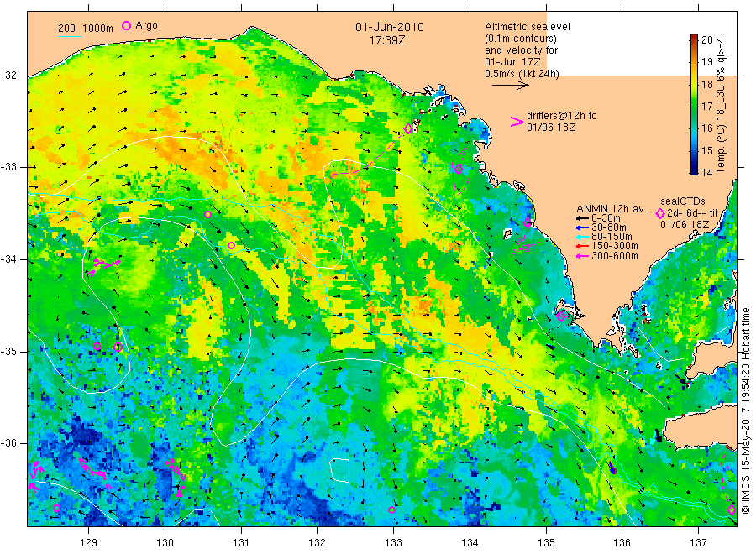Click the vertical temperature color bar
756x554 pixels.
[694, 104]
